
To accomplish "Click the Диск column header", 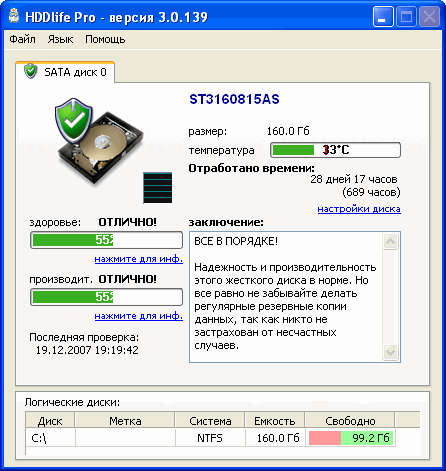I will (x=50, y=421).
